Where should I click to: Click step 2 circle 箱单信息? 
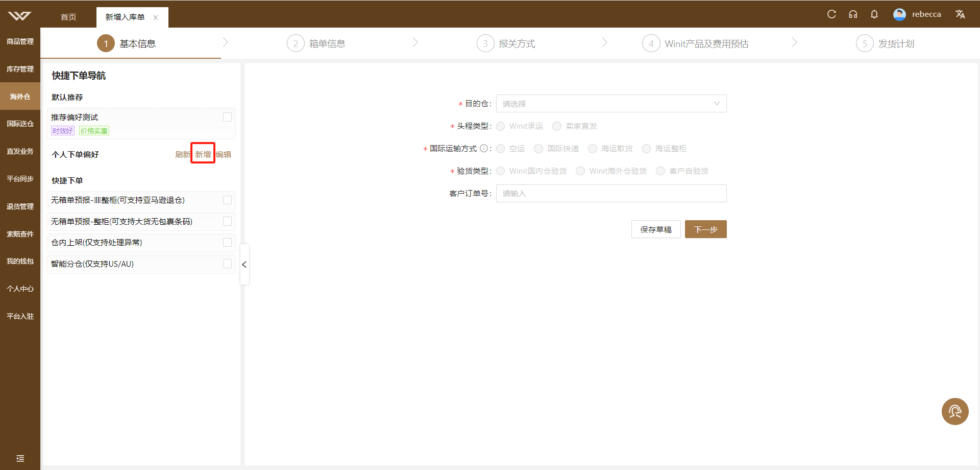click(296, 43)
